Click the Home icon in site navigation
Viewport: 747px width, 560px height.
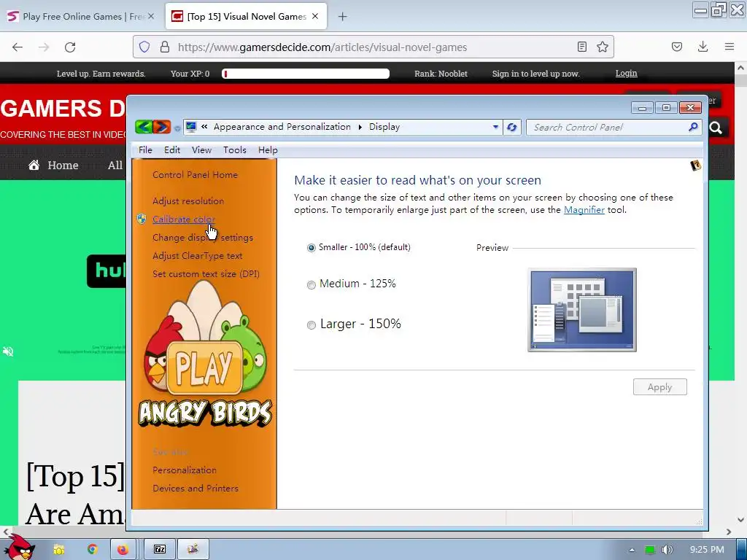point(34,166)
